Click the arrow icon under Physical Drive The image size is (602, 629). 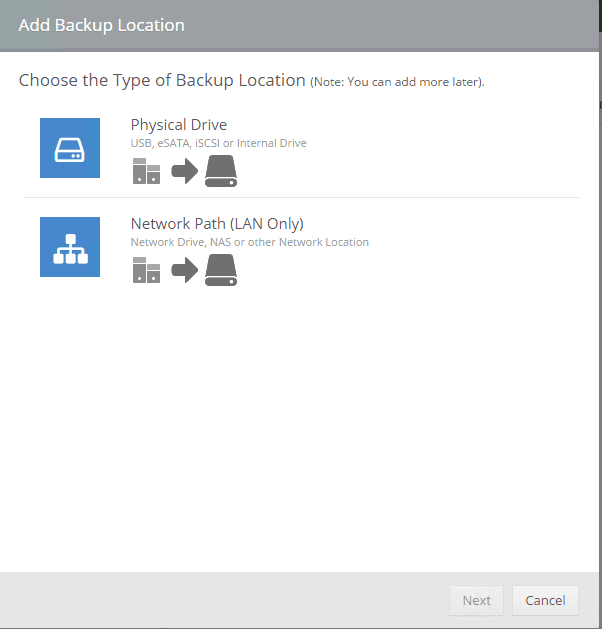click(x=185, y=171)
